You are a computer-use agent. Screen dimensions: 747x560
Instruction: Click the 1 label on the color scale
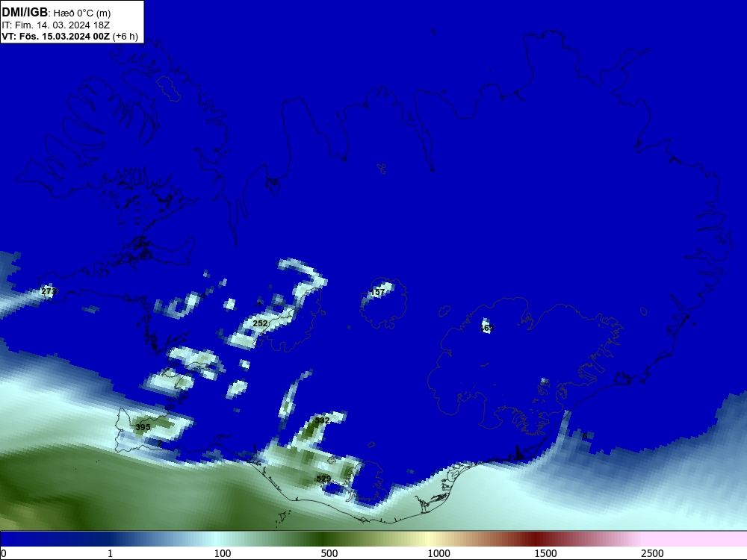[110, 553]
